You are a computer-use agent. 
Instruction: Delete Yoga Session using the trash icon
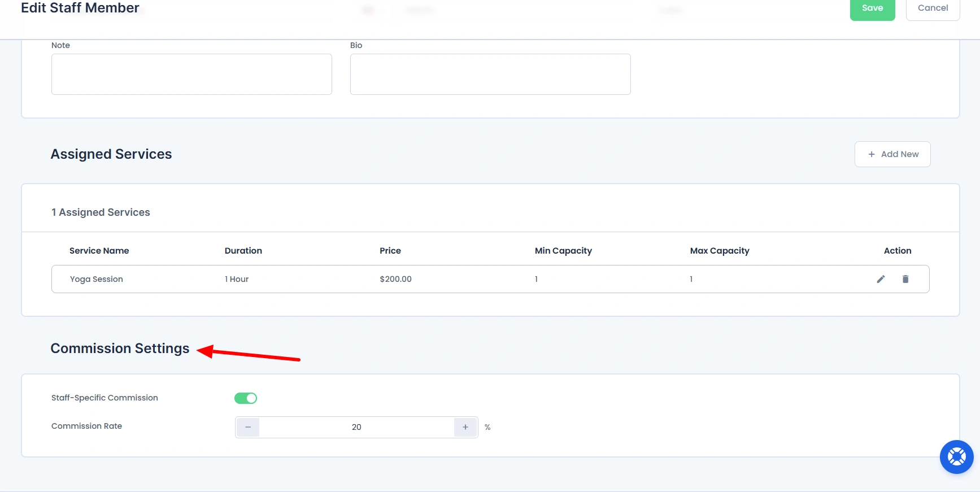[x=905, y=279]
